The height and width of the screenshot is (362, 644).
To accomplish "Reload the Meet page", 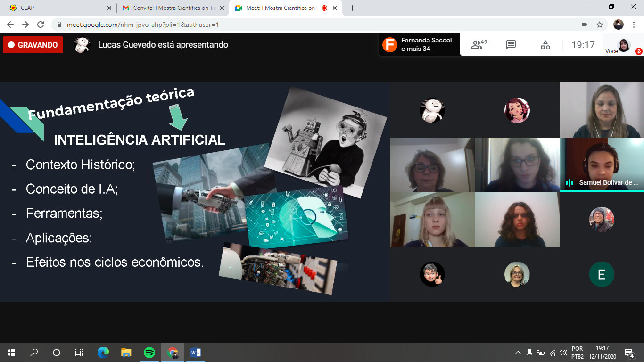I will click(41, 25).
